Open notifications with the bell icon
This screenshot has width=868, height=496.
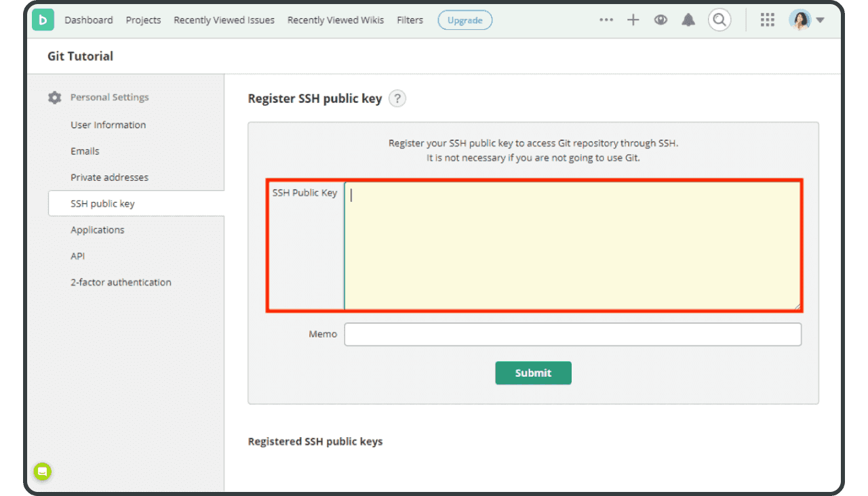[x=688, y=20]
